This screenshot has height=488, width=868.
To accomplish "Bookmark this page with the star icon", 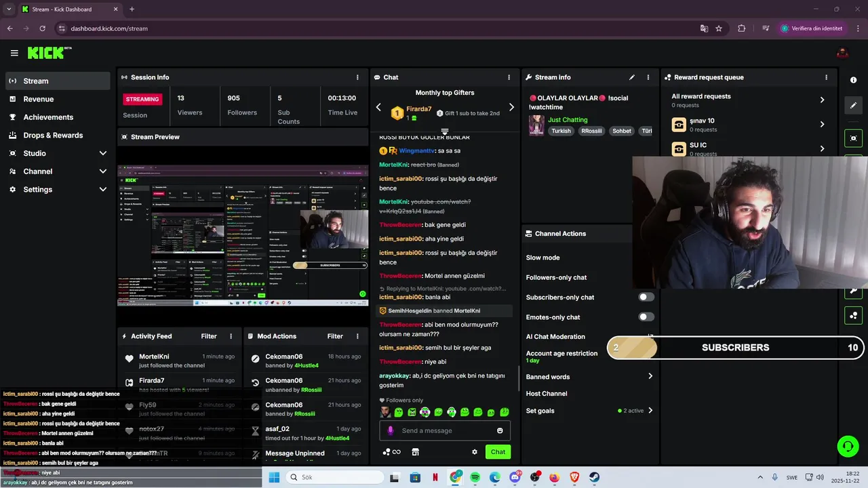I will pyautogui.click(x=719, y=28).
